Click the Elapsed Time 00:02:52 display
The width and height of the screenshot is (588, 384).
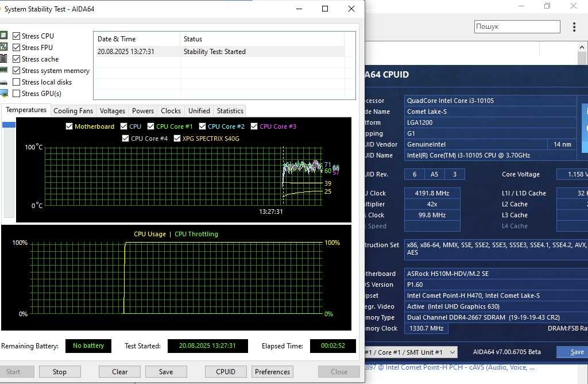(332, 345)
